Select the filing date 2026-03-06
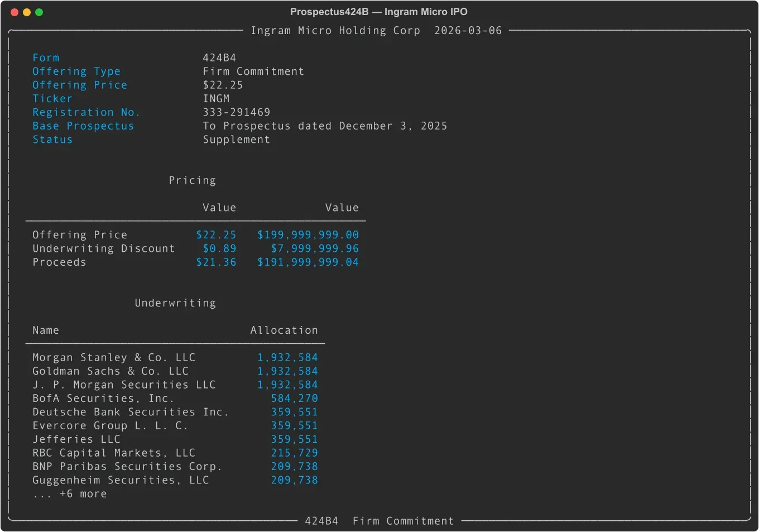759x532 pixels. click(x=468, y=31)
